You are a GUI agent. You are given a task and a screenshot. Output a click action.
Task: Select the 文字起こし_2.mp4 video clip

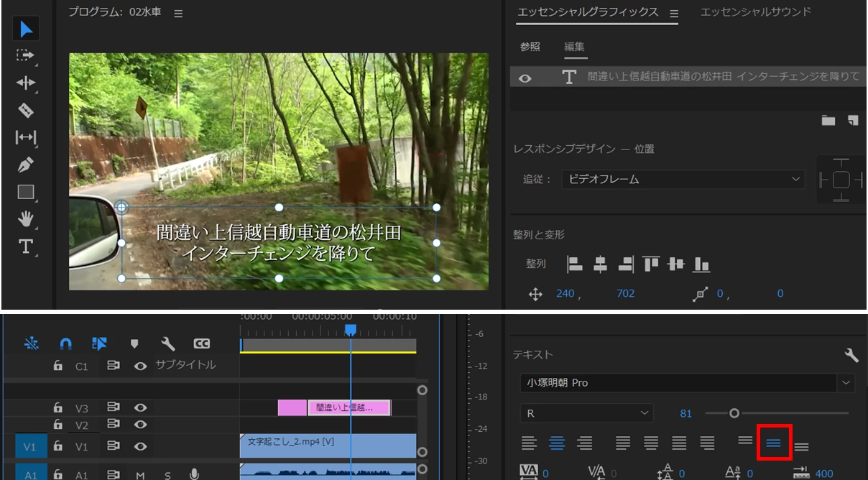coord(328,446)
